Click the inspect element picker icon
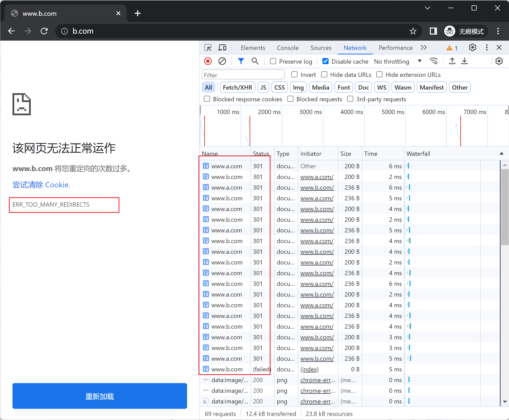The height and width of the screenshot is (420, 509). [208, 48]
